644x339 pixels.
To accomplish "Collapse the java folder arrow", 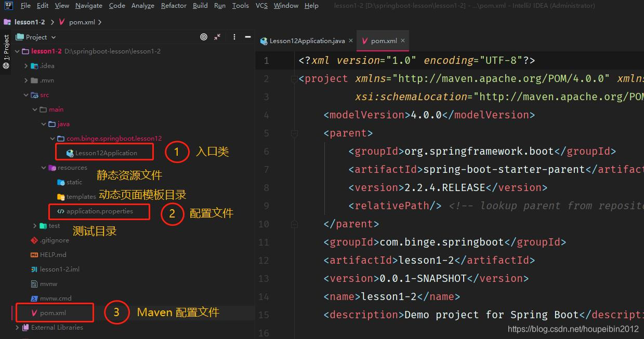I will pyautogui.click(x=44, y=124).
